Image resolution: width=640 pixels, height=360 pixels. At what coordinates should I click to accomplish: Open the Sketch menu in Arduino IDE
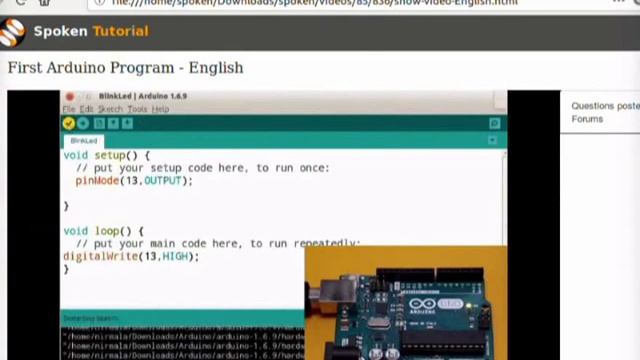pos(110,109)
